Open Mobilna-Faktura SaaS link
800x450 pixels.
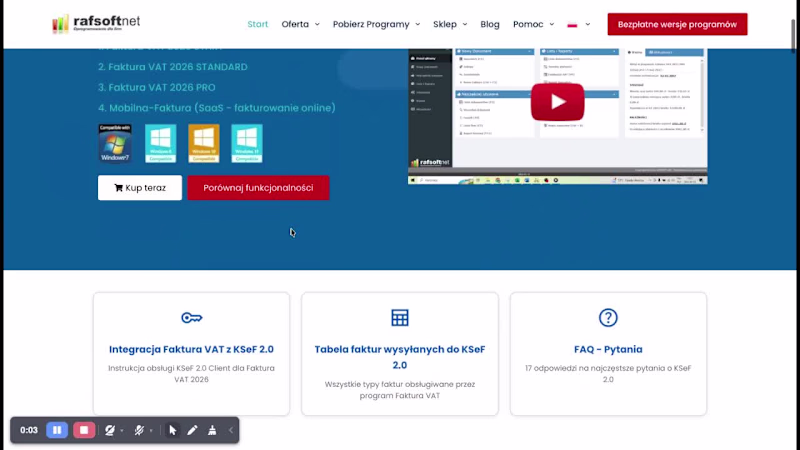click(x=217, y=108)
